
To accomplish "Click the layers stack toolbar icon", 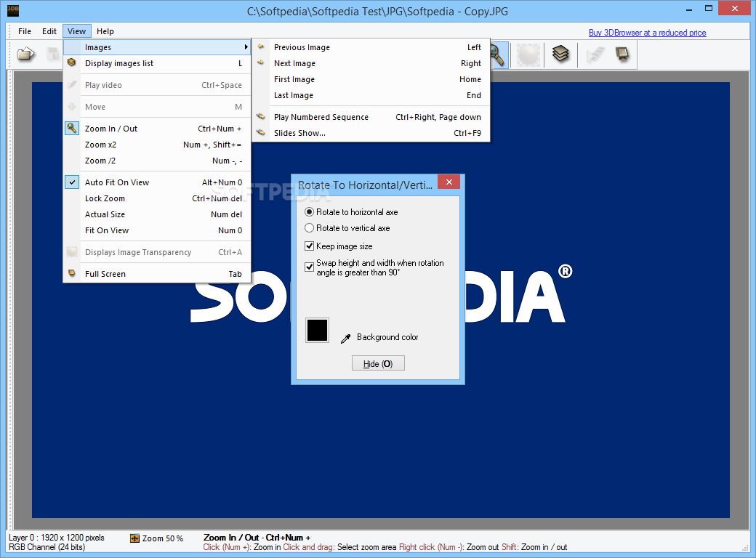I will (x=560, y=54).
